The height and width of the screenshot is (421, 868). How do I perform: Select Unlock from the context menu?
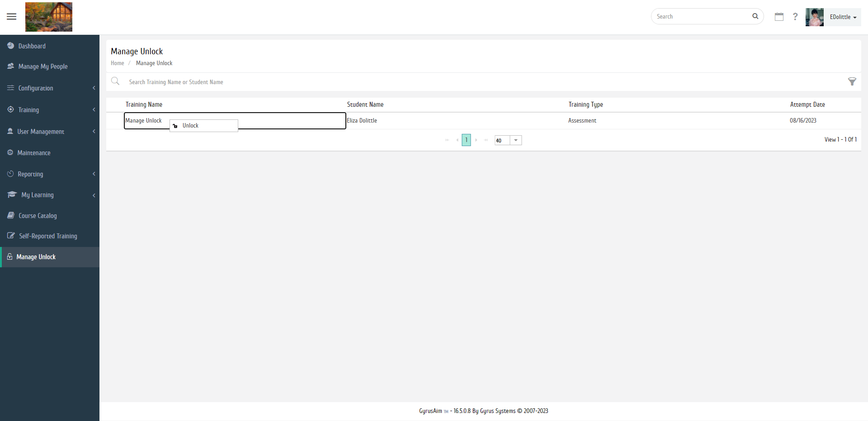click(190, 126)
